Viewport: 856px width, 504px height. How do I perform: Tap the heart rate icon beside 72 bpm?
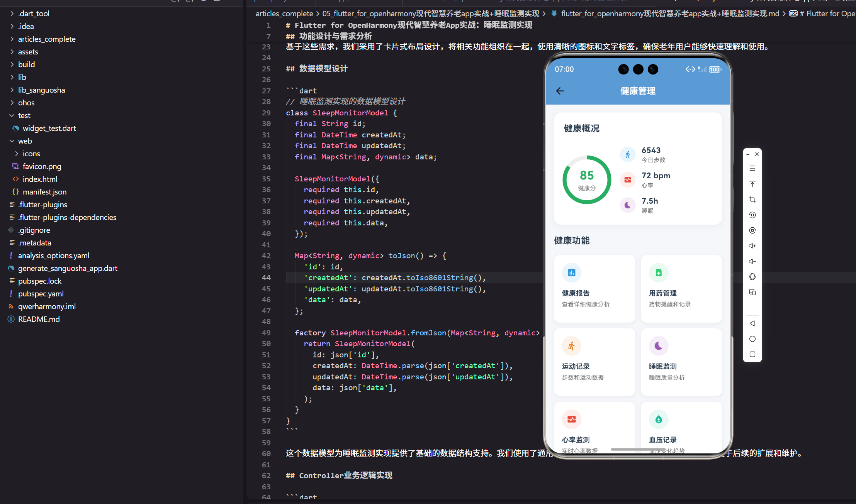pos(628,180)
